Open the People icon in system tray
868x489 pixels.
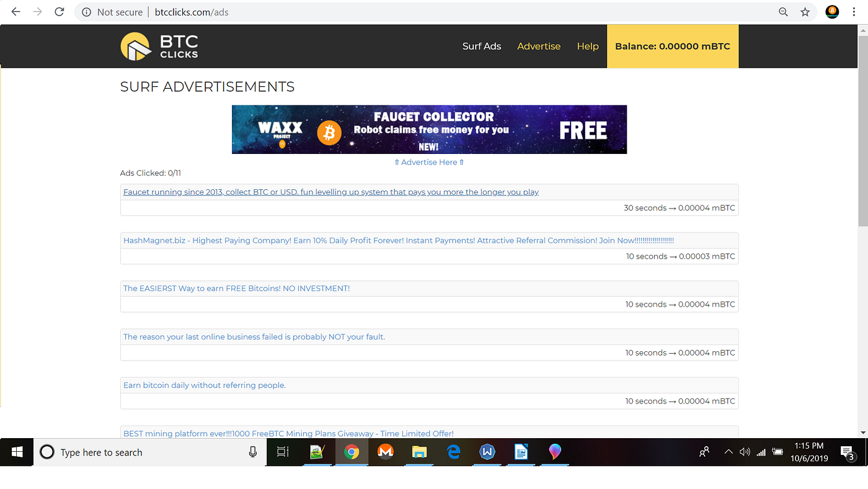tap(704, 452)
